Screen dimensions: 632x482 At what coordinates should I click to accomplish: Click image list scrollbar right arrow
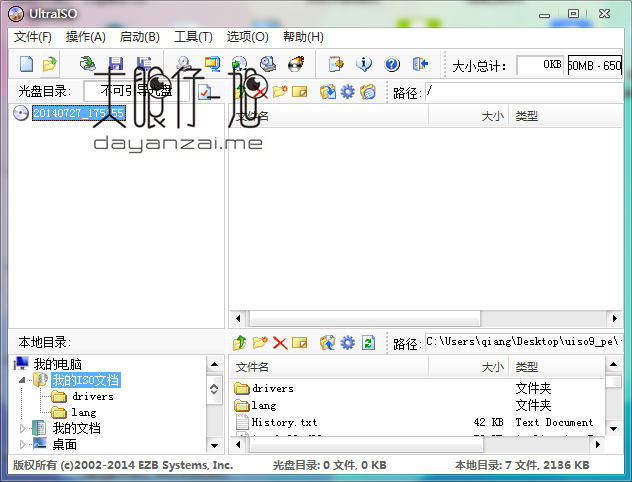(x=614, y=318)
